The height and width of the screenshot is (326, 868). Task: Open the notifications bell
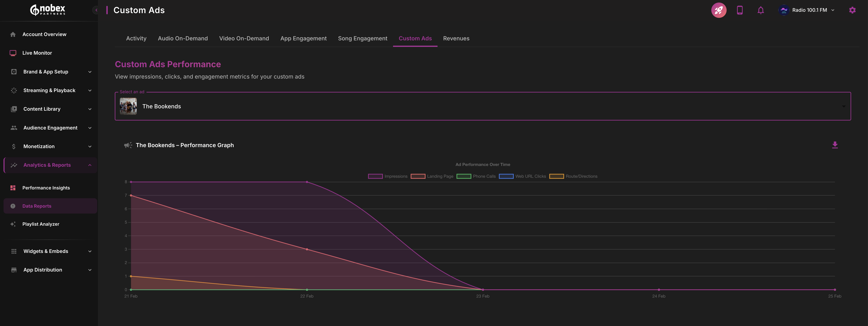point(760,10)
